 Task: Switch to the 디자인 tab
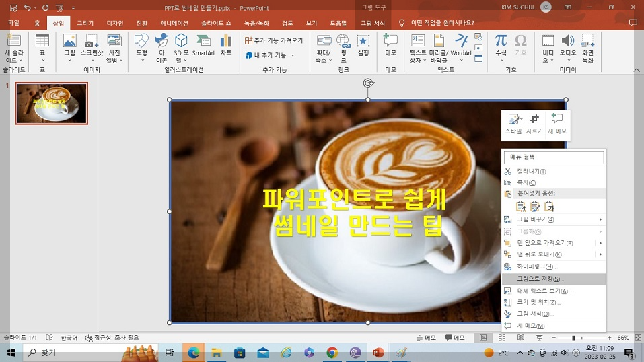coord(115,23)
